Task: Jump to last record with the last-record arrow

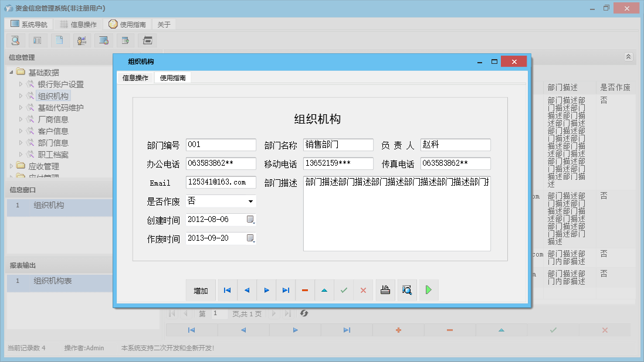Action: (x=286, y=290)
